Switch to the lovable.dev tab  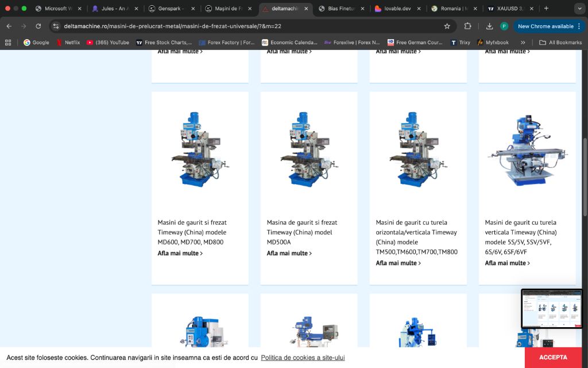(396, 9)
